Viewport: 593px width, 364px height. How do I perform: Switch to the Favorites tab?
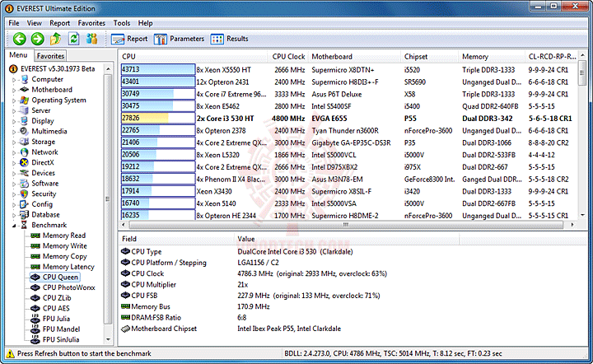[50, 56]
